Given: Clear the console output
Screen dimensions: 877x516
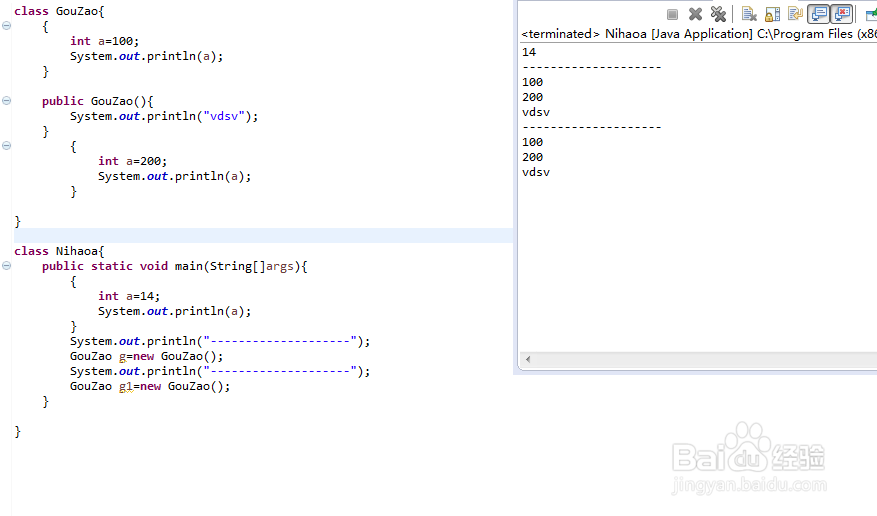Looking at the screenshot, I should click(x=749, y=14).
